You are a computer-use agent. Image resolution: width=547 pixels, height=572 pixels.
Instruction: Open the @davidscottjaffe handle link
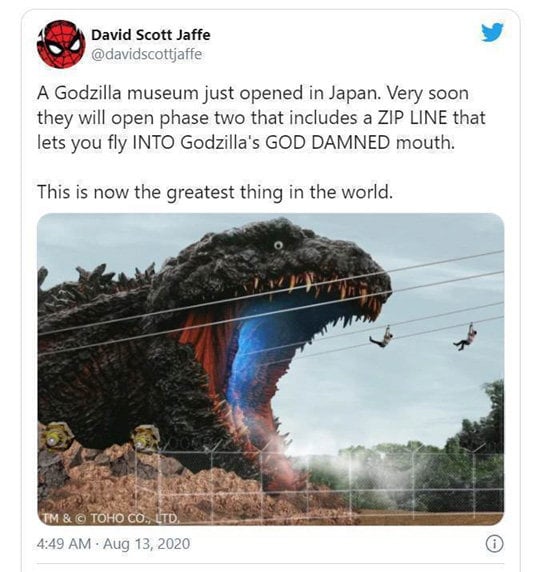146,54
